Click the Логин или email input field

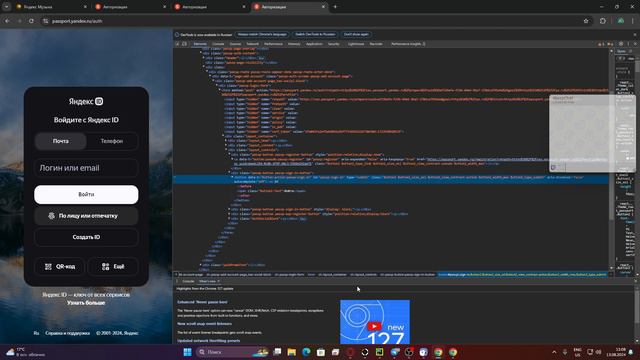pyautogui.click(x=86, y=168)
